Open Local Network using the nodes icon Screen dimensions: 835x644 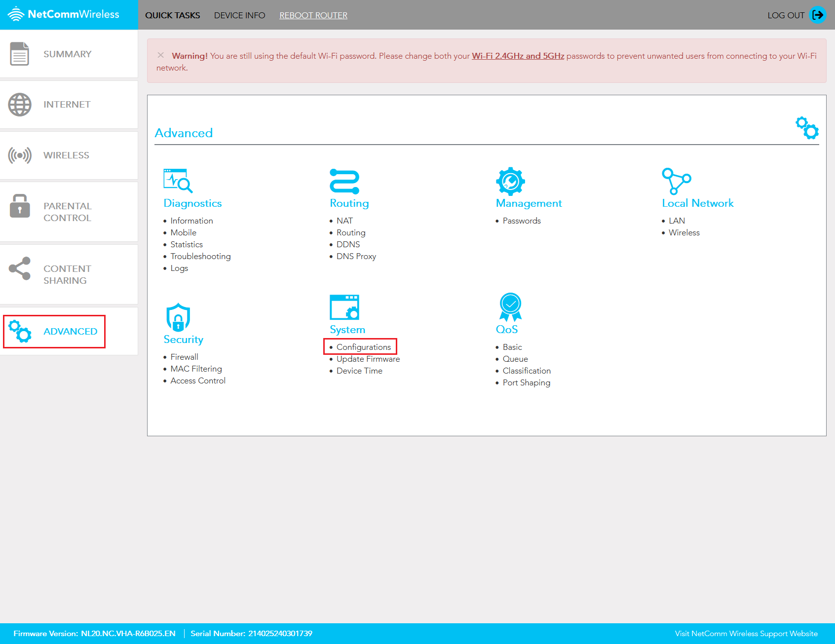coord(677,182)
